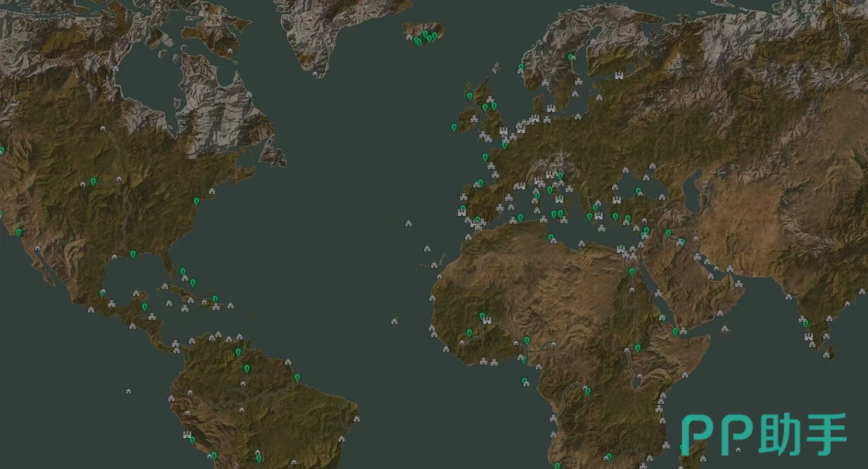Select the Azores settlement icon in the mid-Atlantic
Viewport: 868px width, 469px height.
pyautogui.click(x=409, y=224)
